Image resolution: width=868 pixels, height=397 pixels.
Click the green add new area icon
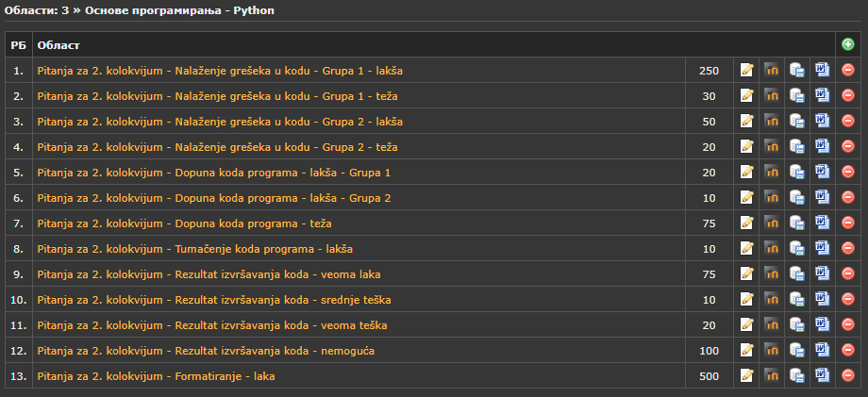(x=847, y=44)
